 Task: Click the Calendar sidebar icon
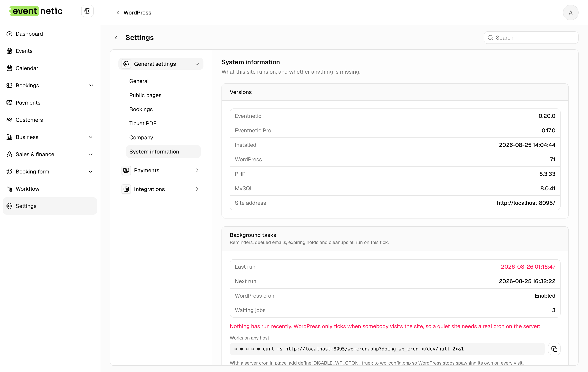9,68
